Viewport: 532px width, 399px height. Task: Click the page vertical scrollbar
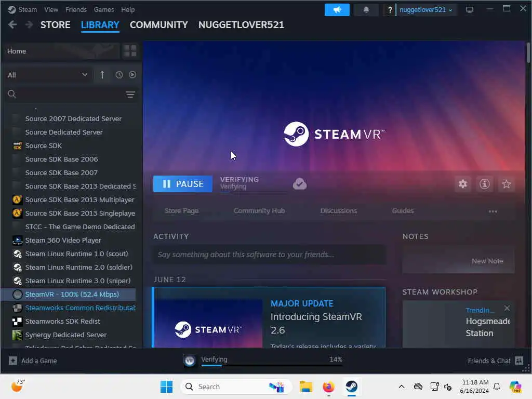pos(528,52)
